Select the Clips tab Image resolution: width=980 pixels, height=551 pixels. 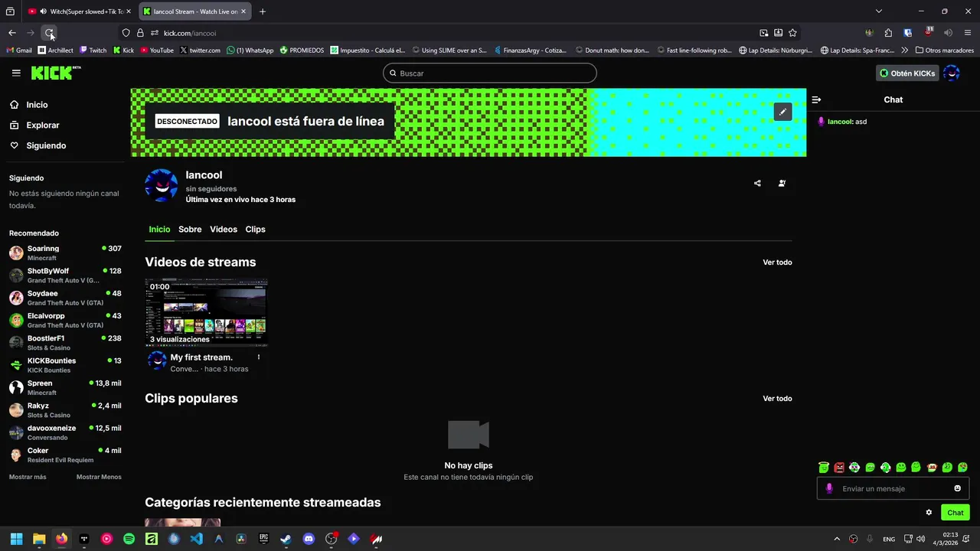255,230
